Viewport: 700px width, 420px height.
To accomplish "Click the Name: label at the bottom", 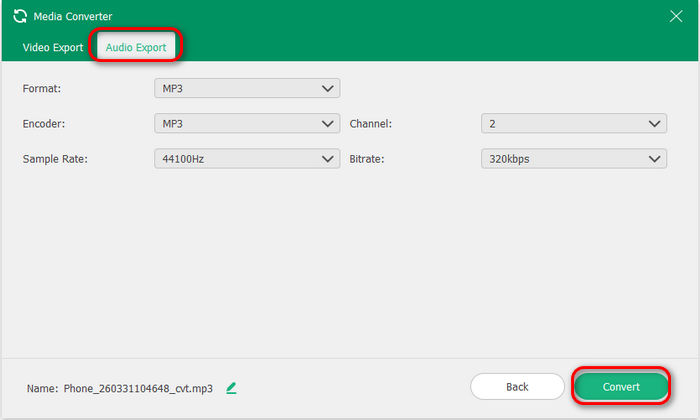I will point(43,388).
